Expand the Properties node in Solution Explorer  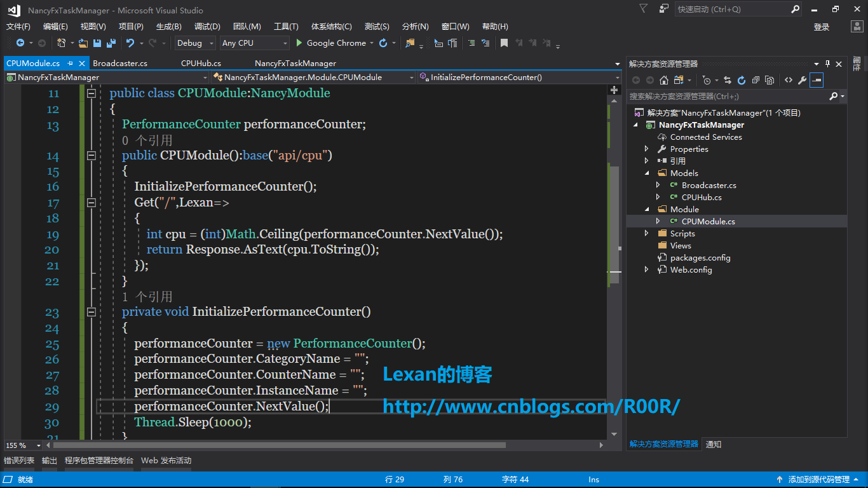647,149
